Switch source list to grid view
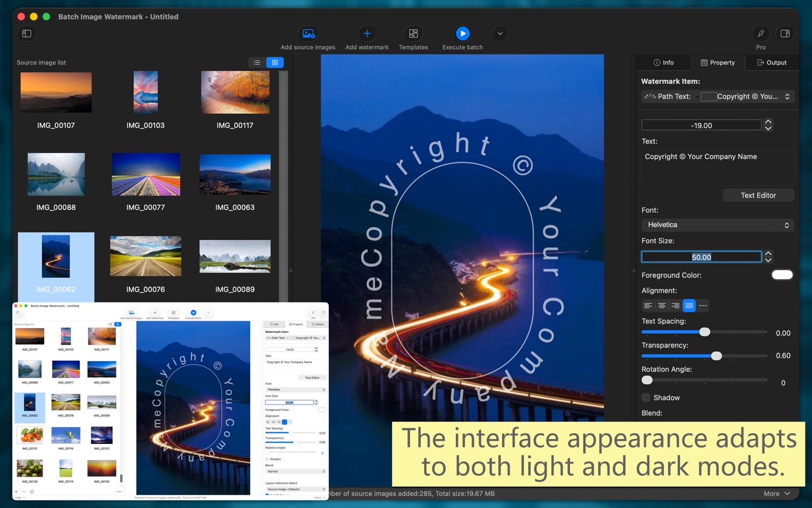Screen dimensions: 812x508 275,62
